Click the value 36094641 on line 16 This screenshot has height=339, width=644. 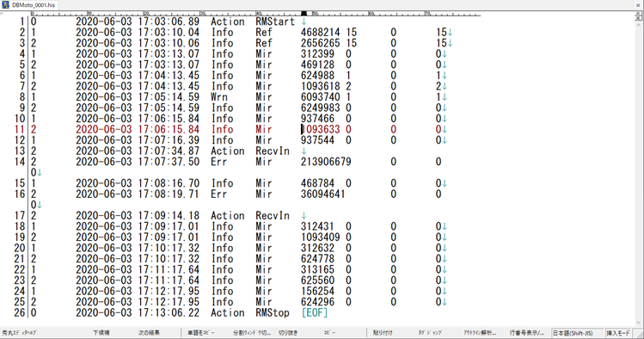coord(323,194)
